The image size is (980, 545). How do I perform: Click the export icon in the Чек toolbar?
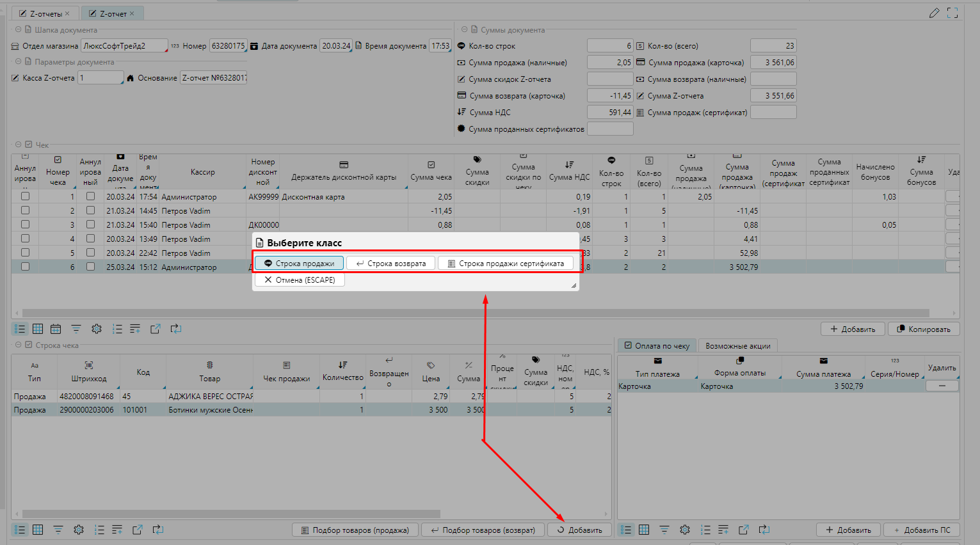pyautogui.click(x=155, y=329)
